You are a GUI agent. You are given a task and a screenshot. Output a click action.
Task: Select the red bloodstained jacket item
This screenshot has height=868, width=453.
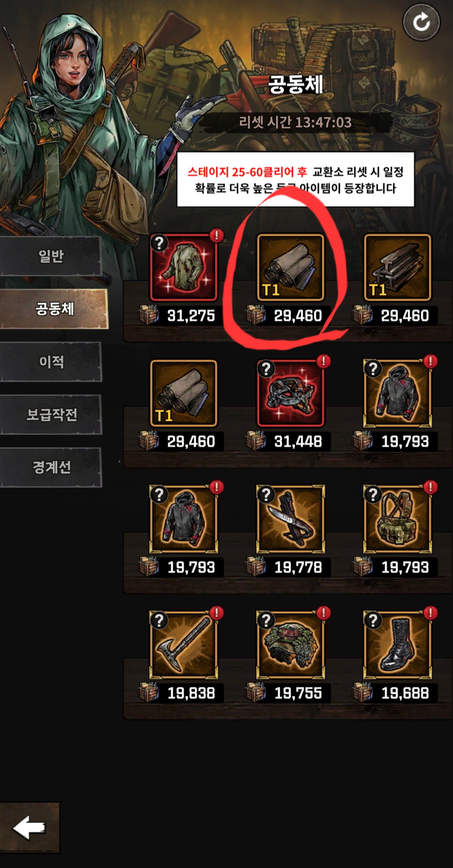[x=184, y=267]
